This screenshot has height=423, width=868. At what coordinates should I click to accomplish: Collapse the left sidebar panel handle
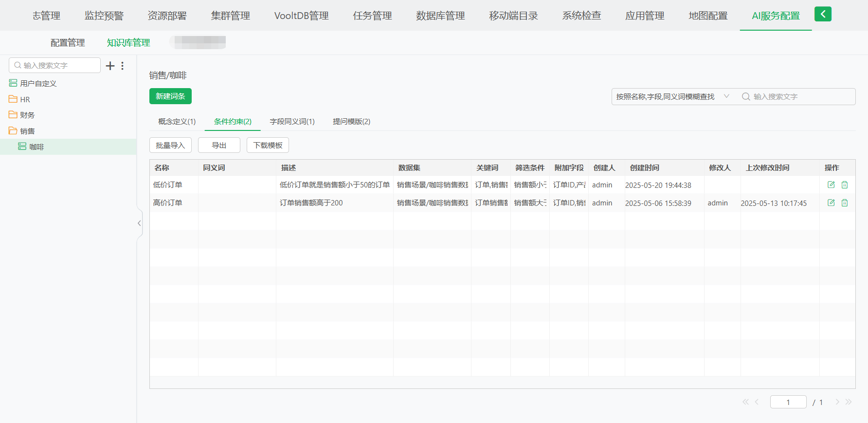pyautogui.click(x=139, y=223)
